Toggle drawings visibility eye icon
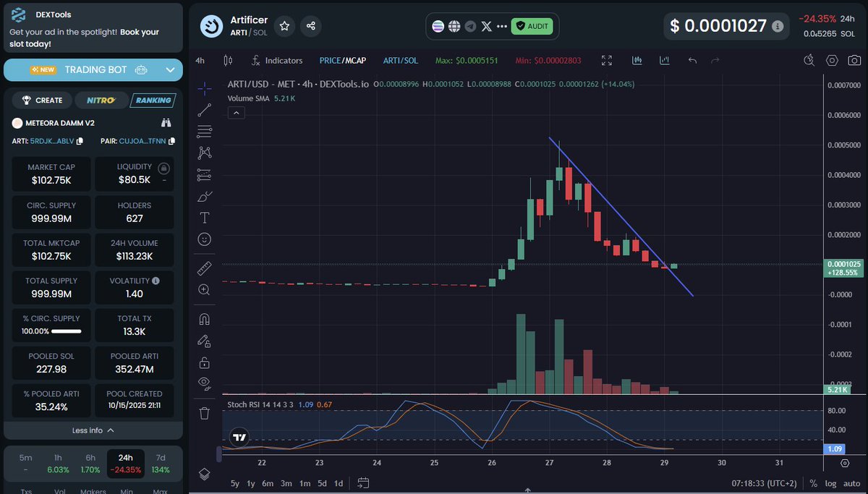The image size is (868, 494). coord(205,382)
